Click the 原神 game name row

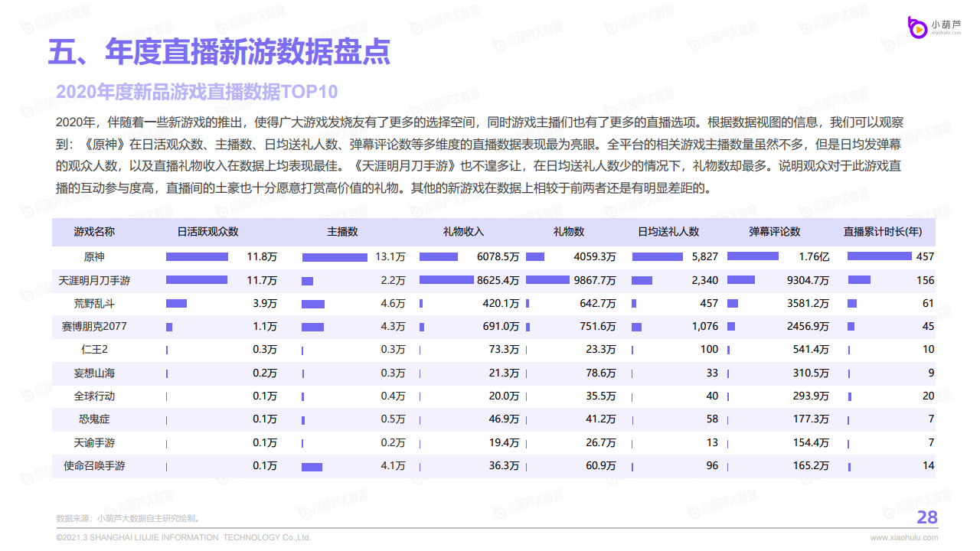point(94,257)
